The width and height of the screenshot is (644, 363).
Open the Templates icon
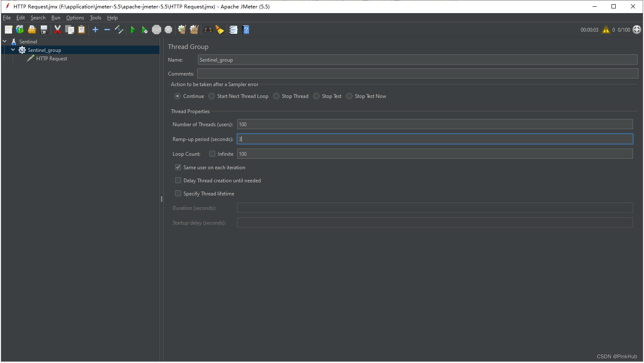pyautogui.click(x=20, y=30)
